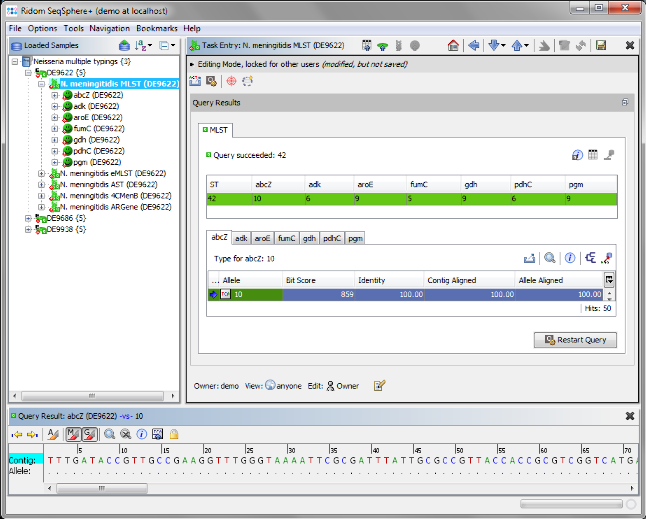Click the horizontal scrollbar under sequence alignment

coord(102,488)
